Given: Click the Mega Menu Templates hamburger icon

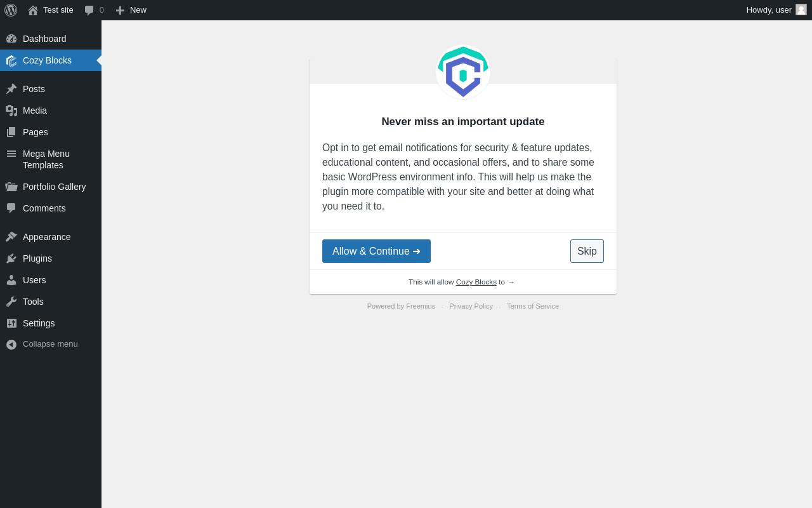Looking at the screenshot, I should tap(11, 154).
